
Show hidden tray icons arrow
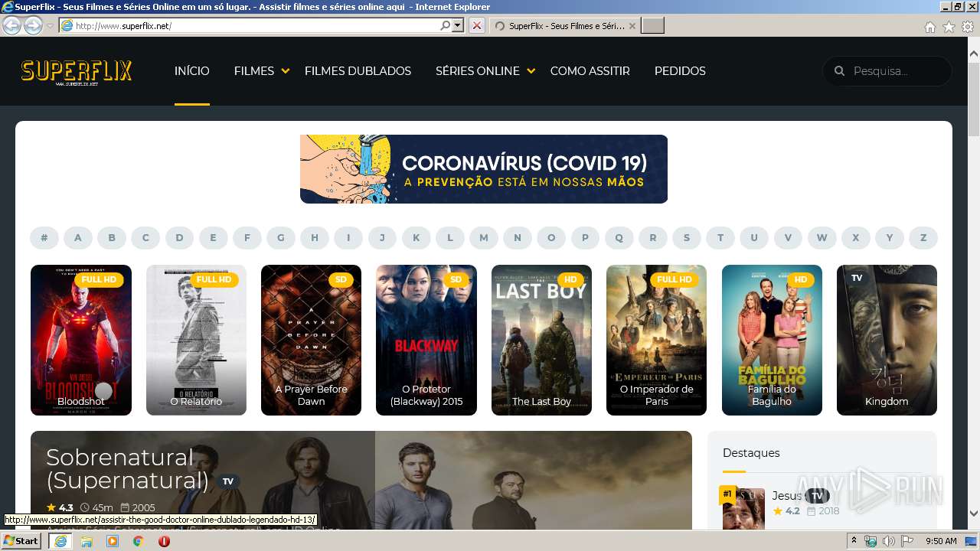click(854, 541)
